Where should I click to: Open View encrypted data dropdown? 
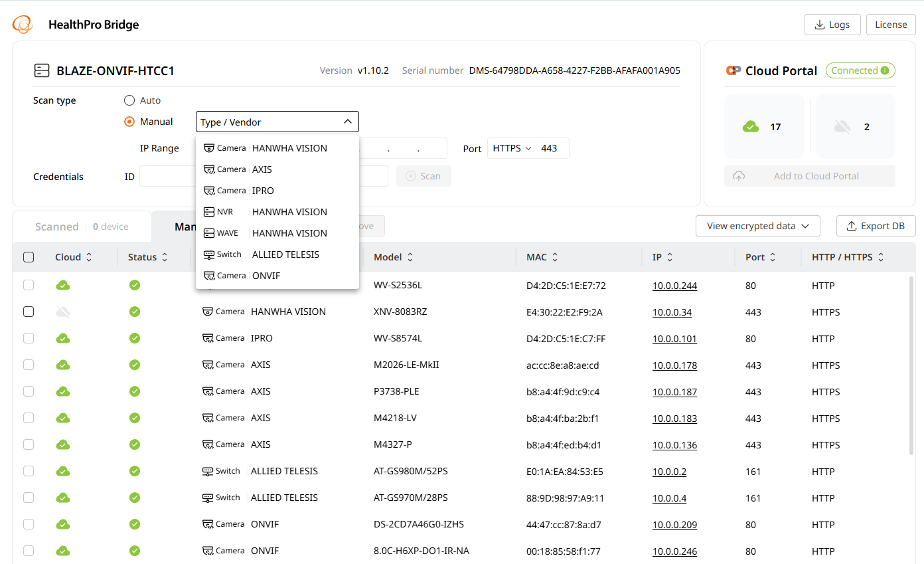pyautogui.click(x=758, y=226)
